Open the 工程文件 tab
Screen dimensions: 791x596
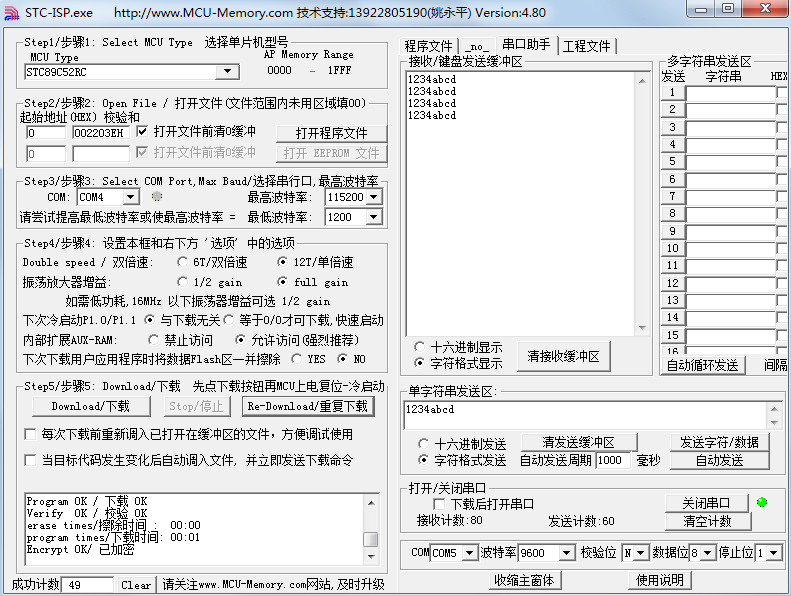[x=586, y=46]
